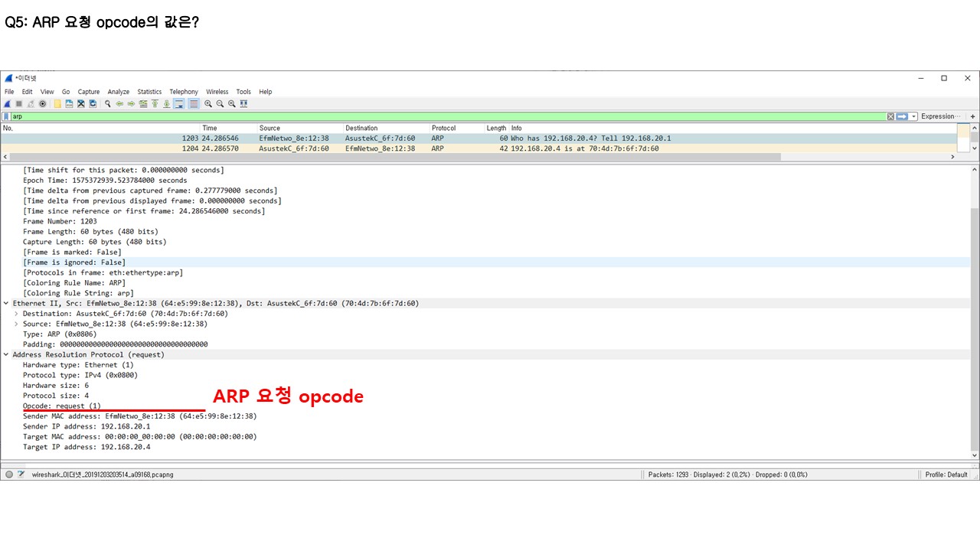Add a filter button with the plus icon
The width and height of the screenshot is (980, 551).
click(x=973, y=116)
